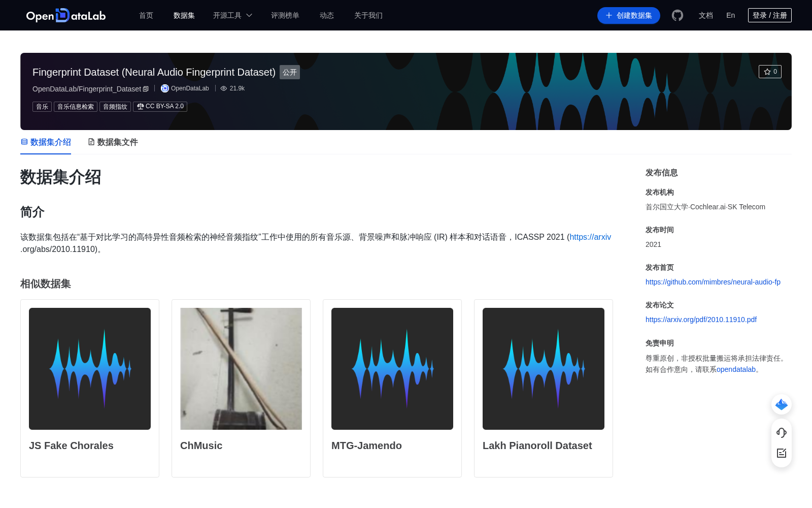Go to 首页 in navigation bar
Image resolution: width=812 pixels, height=508 pixels.
[146, 15]
